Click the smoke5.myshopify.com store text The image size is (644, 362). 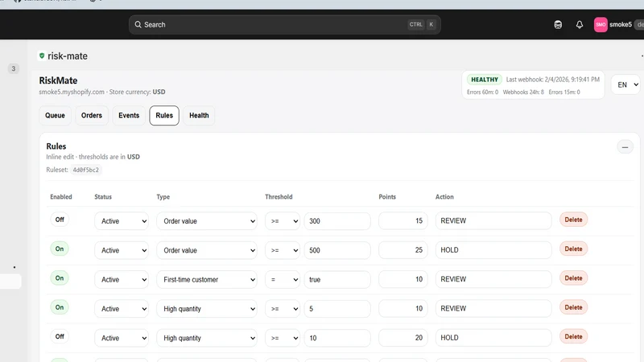[x=72, y=92]
